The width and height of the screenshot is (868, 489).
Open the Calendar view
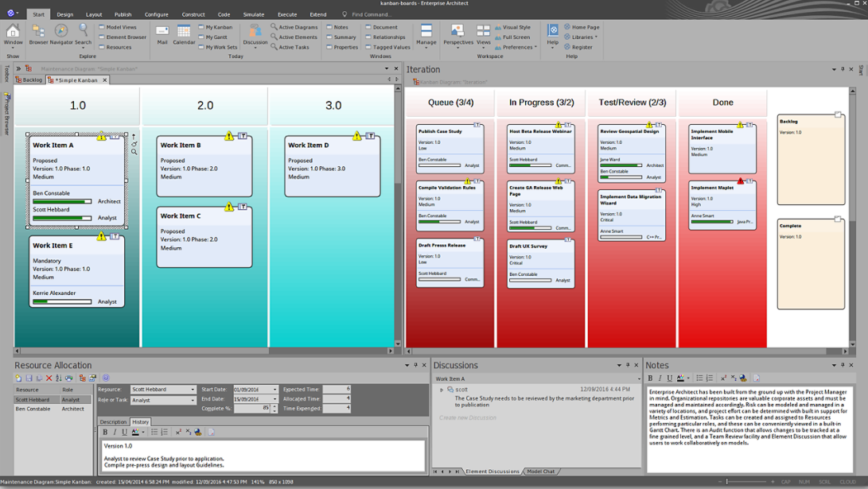coord(184,34)
